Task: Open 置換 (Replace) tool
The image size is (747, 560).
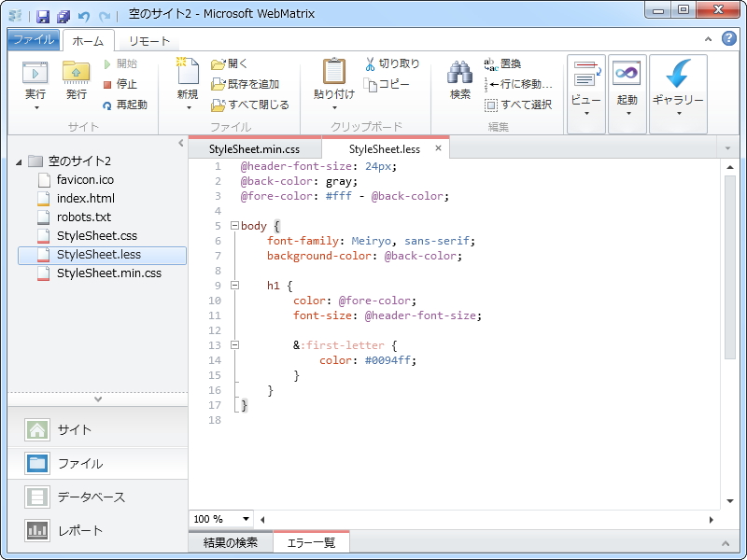Action: 502,63
